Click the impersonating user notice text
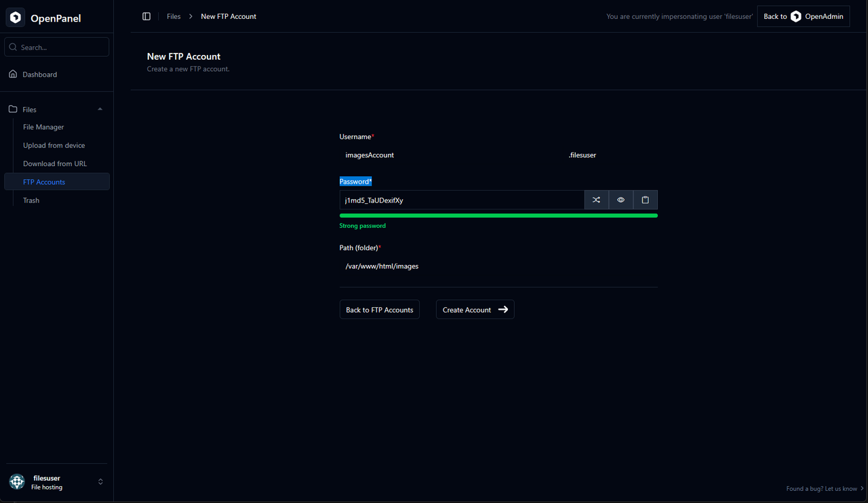 679,16
